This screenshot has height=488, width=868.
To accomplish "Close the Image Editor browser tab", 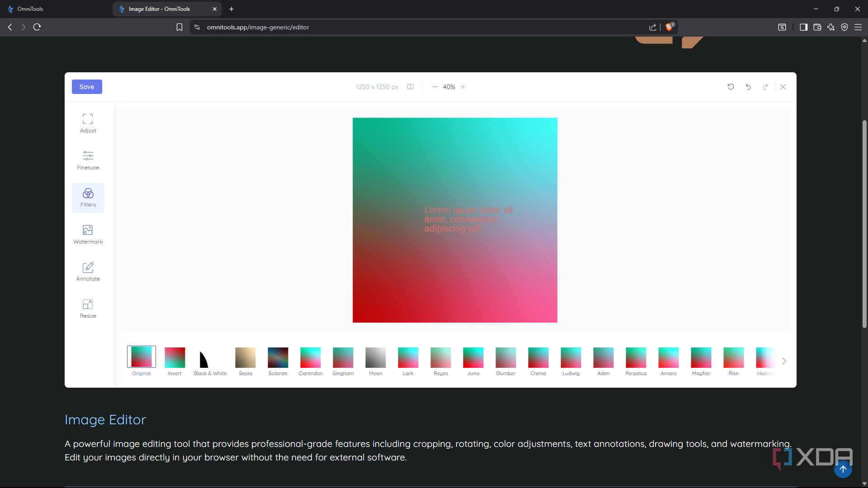I will point(215,9).
